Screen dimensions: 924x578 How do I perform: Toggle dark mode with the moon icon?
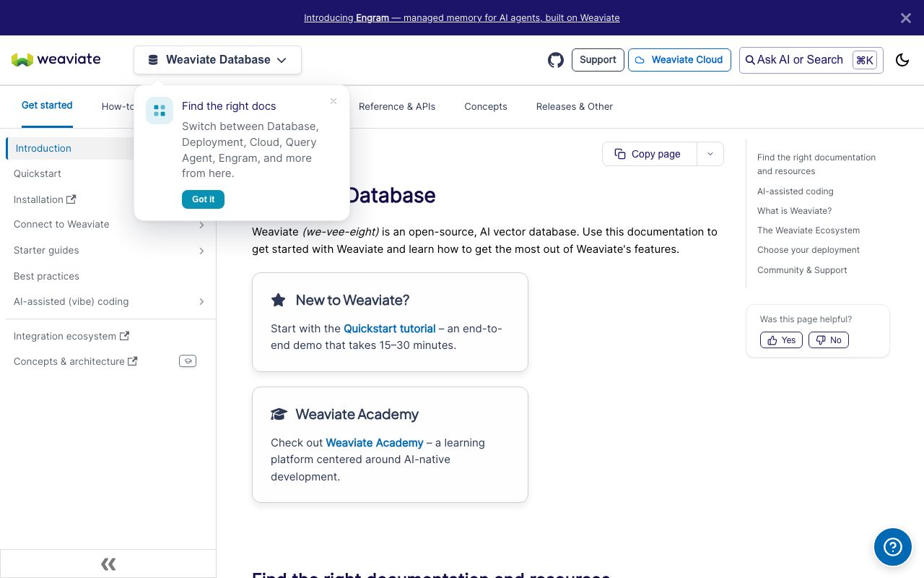(x=902, y=60)
